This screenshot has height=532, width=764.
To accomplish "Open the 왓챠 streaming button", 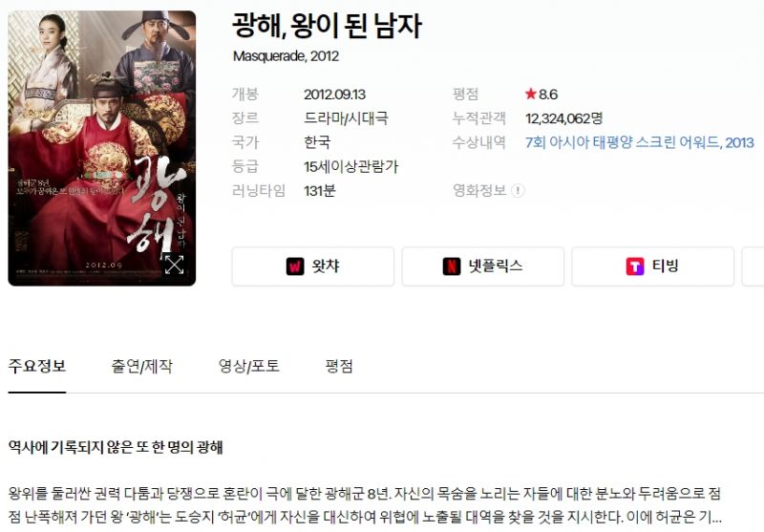I will 313,266.
